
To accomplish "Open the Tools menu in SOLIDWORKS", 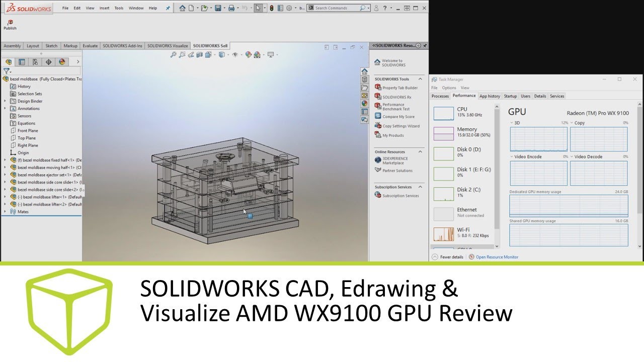I will 119,8.
